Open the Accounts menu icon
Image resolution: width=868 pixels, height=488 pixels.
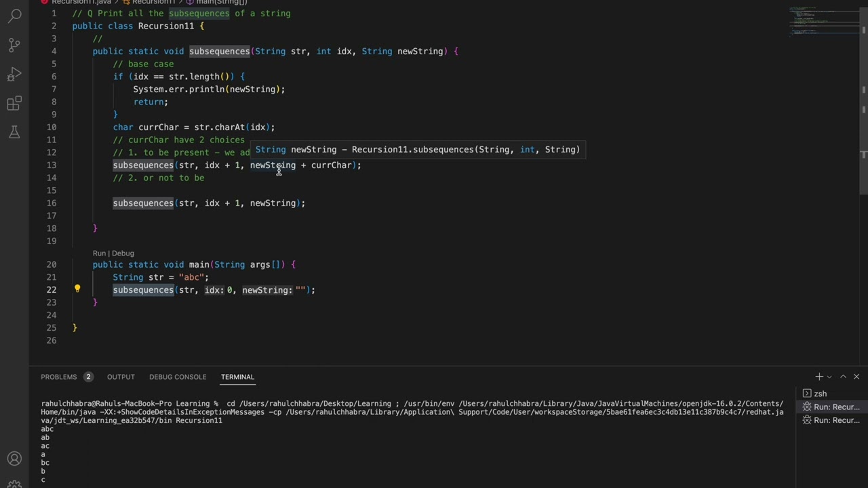pyautogui.click(x=14, y=459)
